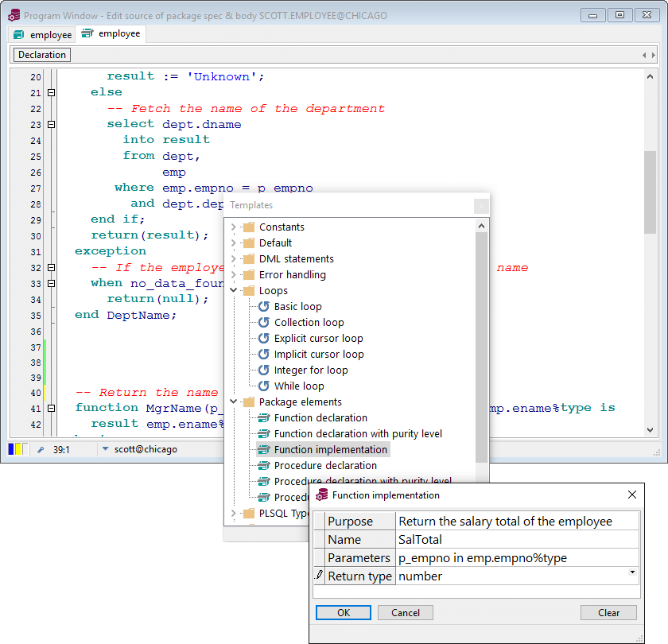The width and height of the screenshot is (668, 644).
Task: Choose the While loop template
Action: pyautogui.click(x=298, y=386)
